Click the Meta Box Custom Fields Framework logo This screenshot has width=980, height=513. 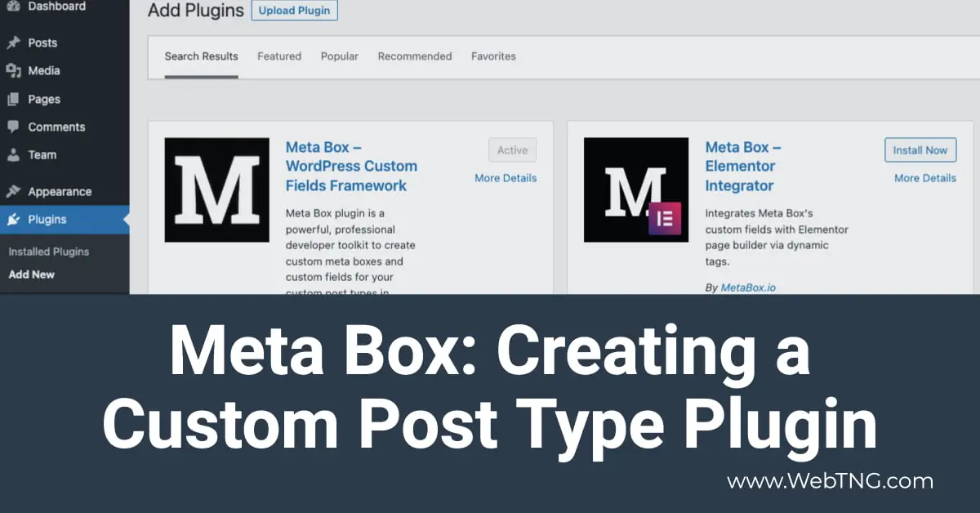(216, 190)
